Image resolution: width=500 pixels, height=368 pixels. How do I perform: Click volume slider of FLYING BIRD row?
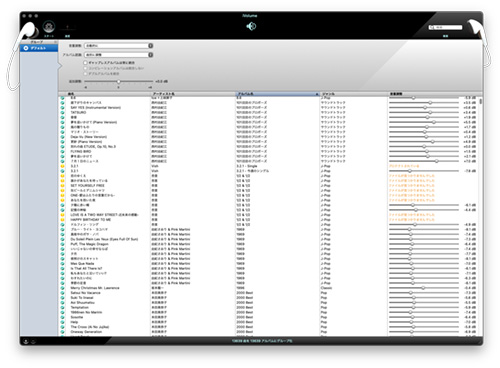[424, 152]
